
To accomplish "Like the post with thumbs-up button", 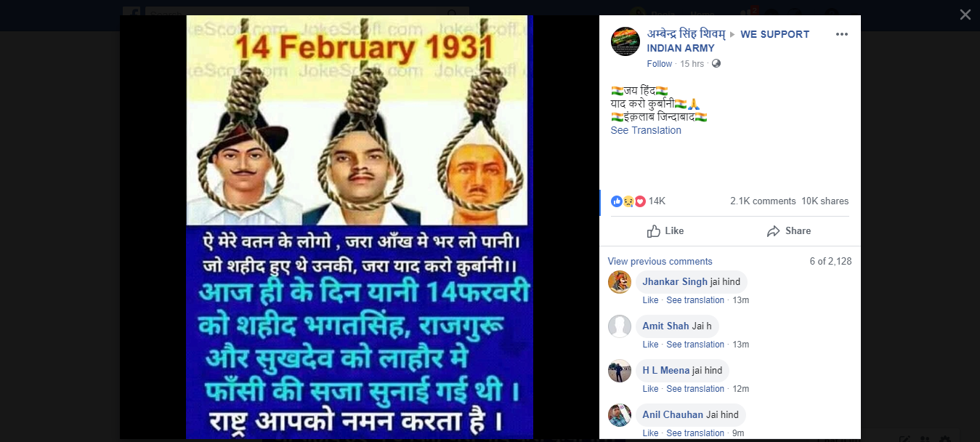I will click(665, 231).
